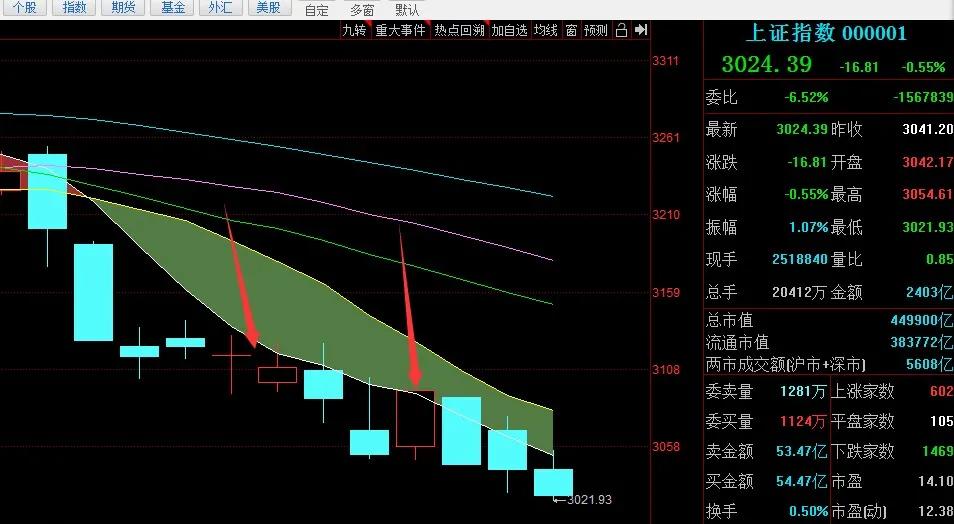954x524 pixels.
Task: Click the 换手 value 0.50%
Action: (809, 511)
